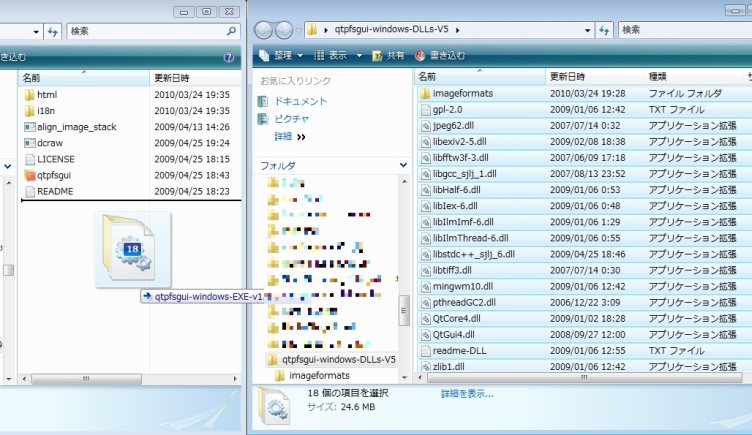The image size is (752, 435).
Task: Click the arrow after qtpfsgui-windows-DLLs-V5 in address bar
Action: point(458,30)
